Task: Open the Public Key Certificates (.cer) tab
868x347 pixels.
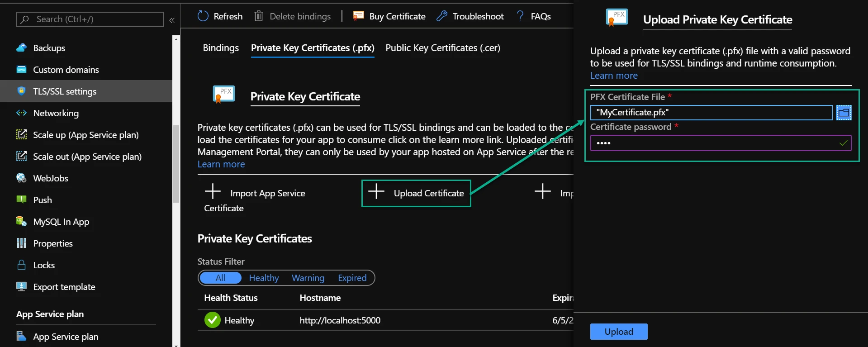Action: [x=443, y=48]
